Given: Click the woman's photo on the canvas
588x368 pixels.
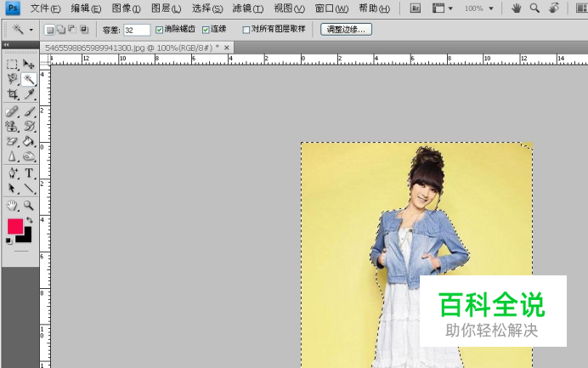Looking at the screenshot, I should [x=416, y=255].
